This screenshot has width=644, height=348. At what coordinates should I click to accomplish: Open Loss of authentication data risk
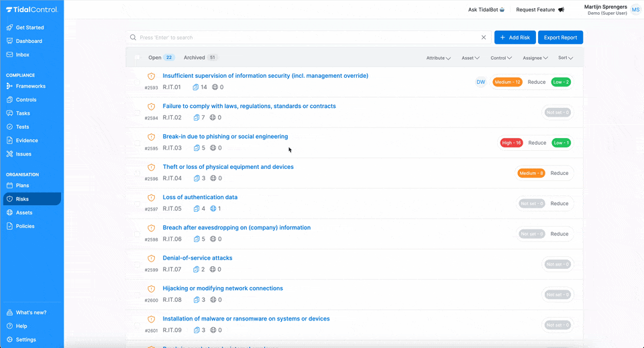click(200, 197)
